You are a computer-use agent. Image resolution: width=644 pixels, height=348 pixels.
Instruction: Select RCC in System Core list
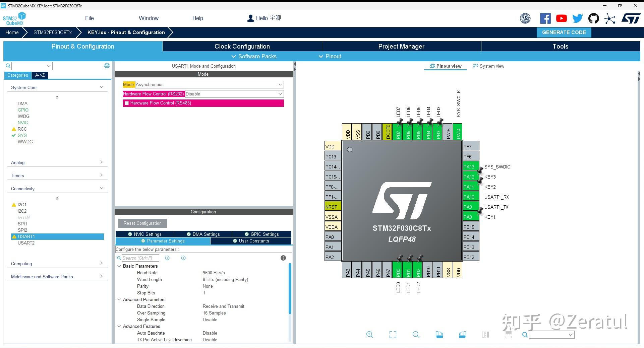coord(22,129)
